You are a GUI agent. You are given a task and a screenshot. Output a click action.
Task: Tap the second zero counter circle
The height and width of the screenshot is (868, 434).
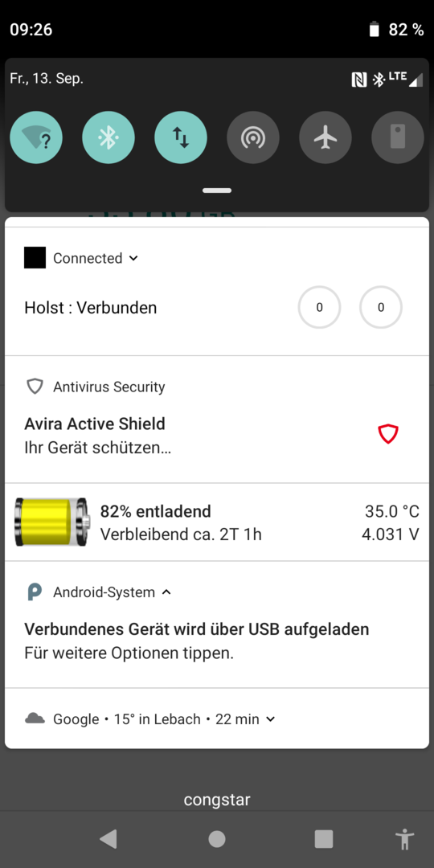point(381,308)
